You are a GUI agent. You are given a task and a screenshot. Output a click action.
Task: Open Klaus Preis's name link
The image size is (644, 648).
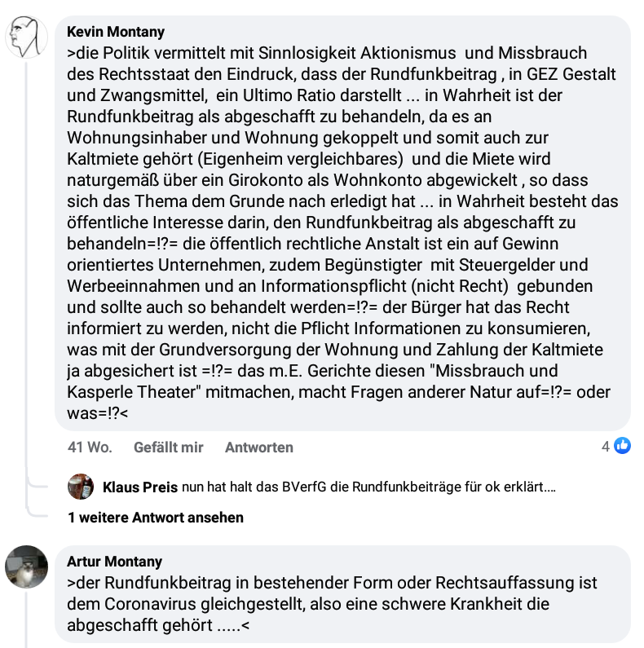(x=140, y=487)
